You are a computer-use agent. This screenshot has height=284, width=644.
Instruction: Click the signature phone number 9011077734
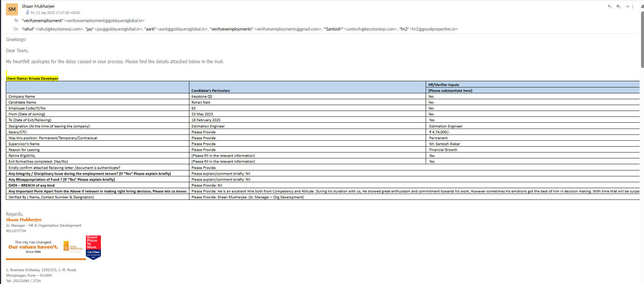click(16, 231)
